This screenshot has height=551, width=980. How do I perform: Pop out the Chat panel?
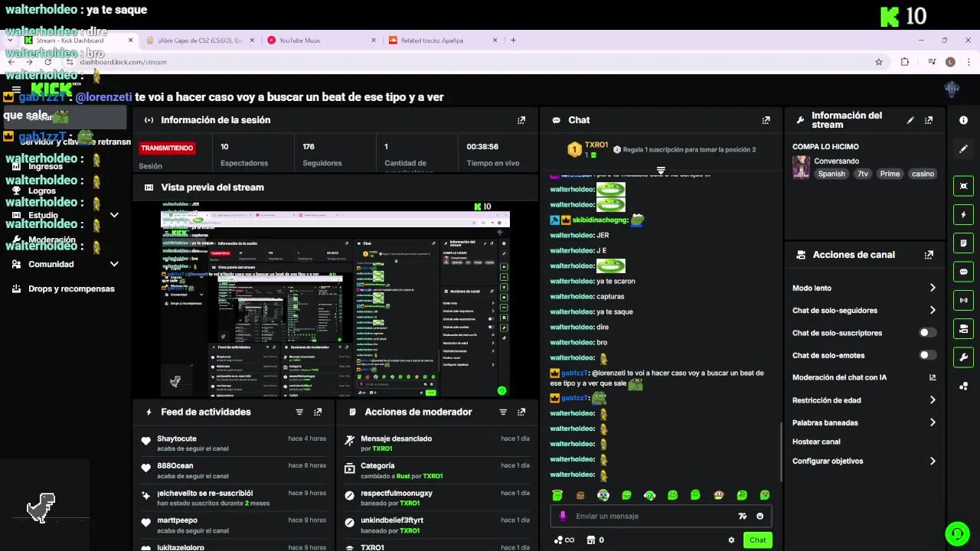pos(766,120)
